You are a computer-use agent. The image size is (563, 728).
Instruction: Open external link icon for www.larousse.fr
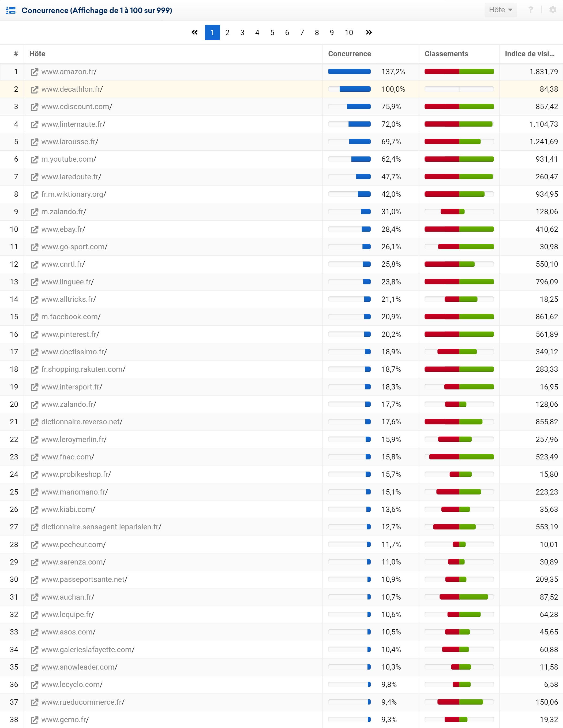34,142
